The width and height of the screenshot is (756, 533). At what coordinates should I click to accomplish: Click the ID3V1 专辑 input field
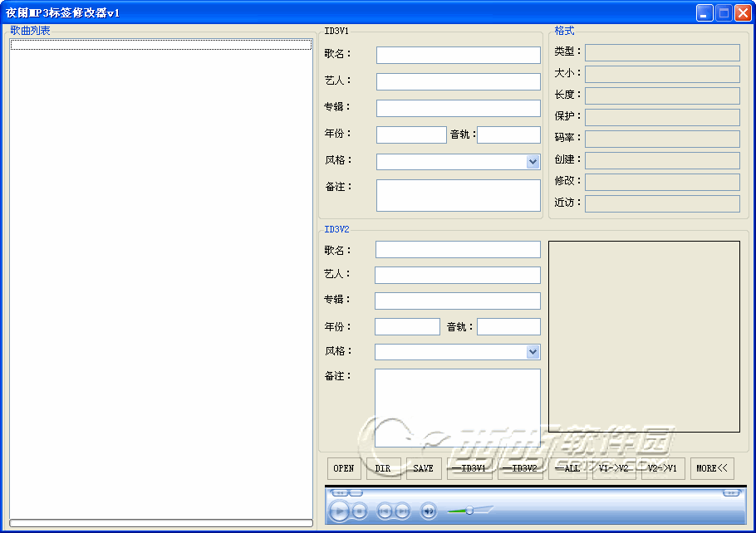[458, 108]
